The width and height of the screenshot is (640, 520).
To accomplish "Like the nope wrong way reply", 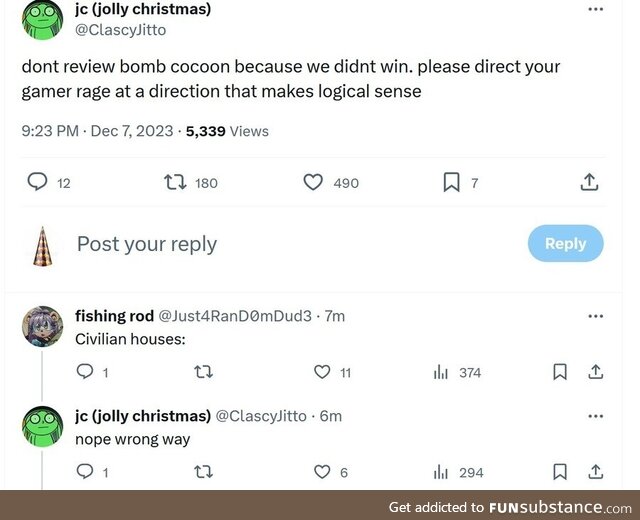I will (322, 472).
